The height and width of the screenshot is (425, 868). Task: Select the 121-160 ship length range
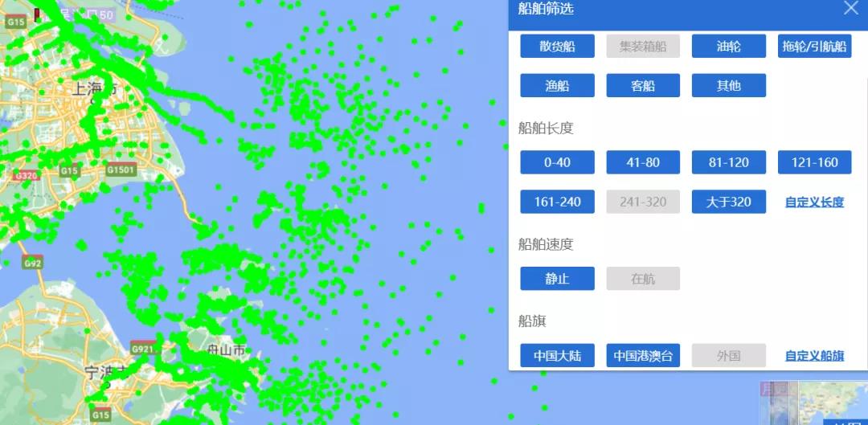[814, 162]
